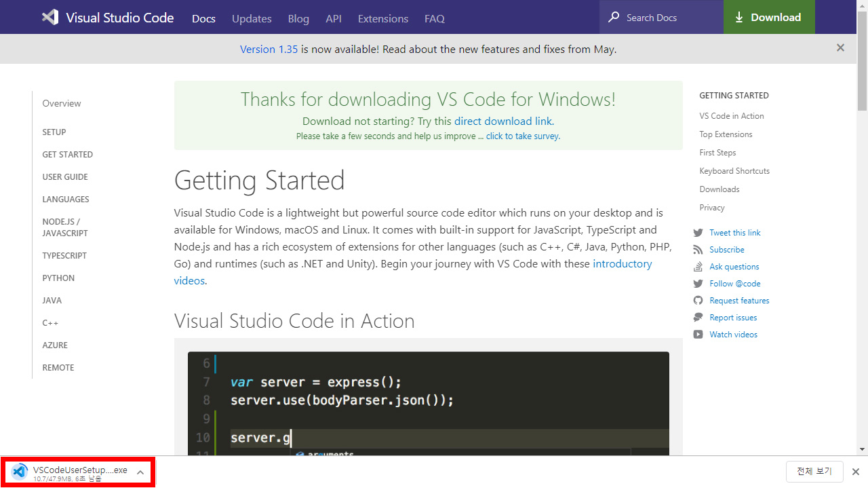Click the YouTube icon beside Watch videos
Image resolution: width=868 pixels, height=488 pixels.
[x=698, y=335]
